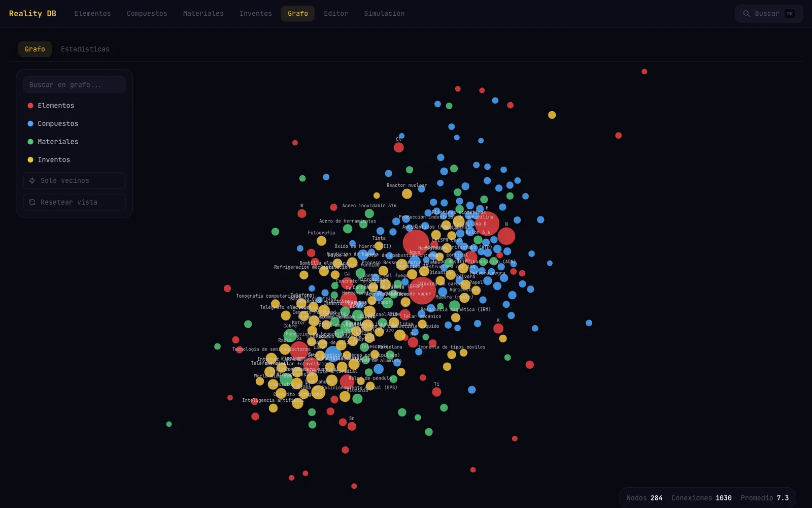
Task: Open the Compuestos nav tab
Action: 147,14
